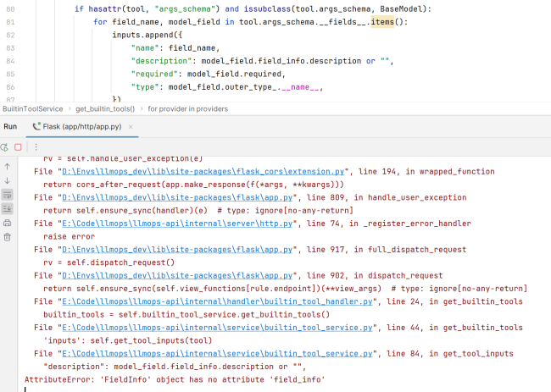Viewport: 551px width, 392px height.
Task: Click the highlighted items call in editor
Action: click(x=384, y=21)
